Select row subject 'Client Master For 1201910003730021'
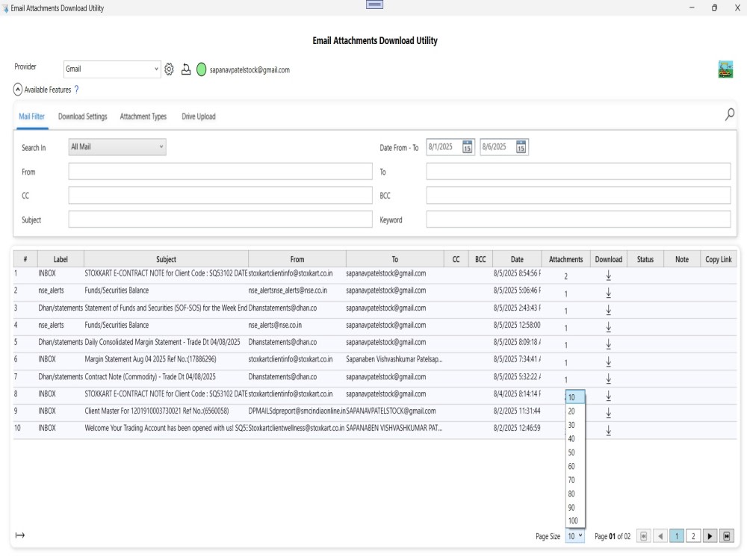 point(157,411)
